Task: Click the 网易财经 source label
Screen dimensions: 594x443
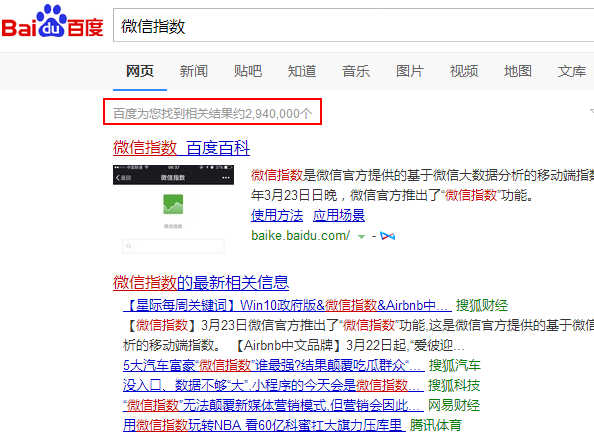Action: click(454, 405)
